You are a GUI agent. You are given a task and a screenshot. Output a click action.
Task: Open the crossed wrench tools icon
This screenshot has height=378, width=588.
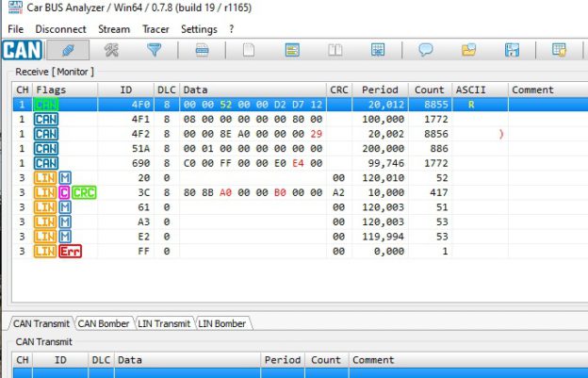click(111, 50)
